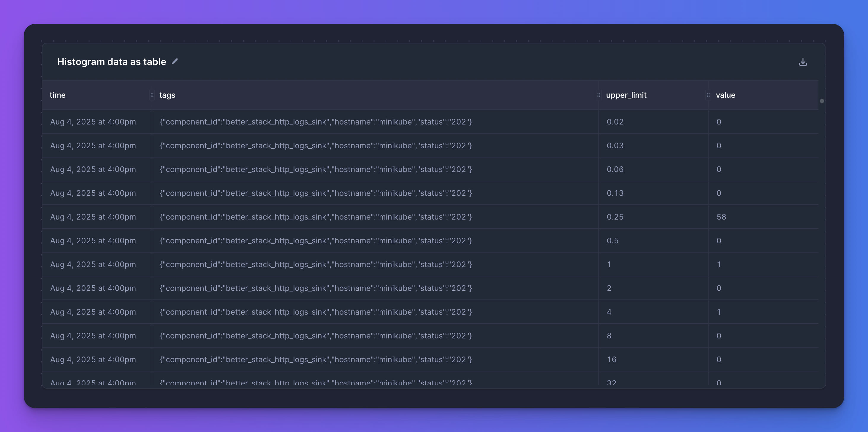The width and height of the screenshot is (868, 432).
Task: Click the Histogram data as table title
Action: tap(112, 62)
